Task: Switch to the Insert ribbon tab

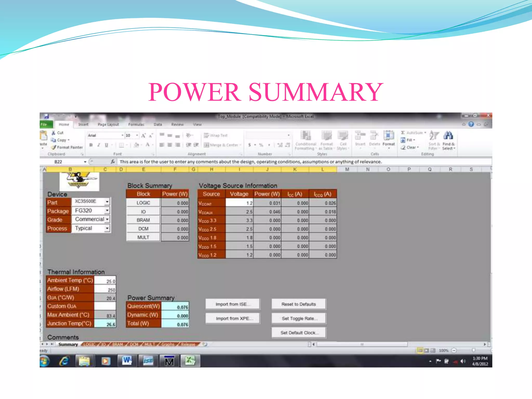Action: pos(83,124)
